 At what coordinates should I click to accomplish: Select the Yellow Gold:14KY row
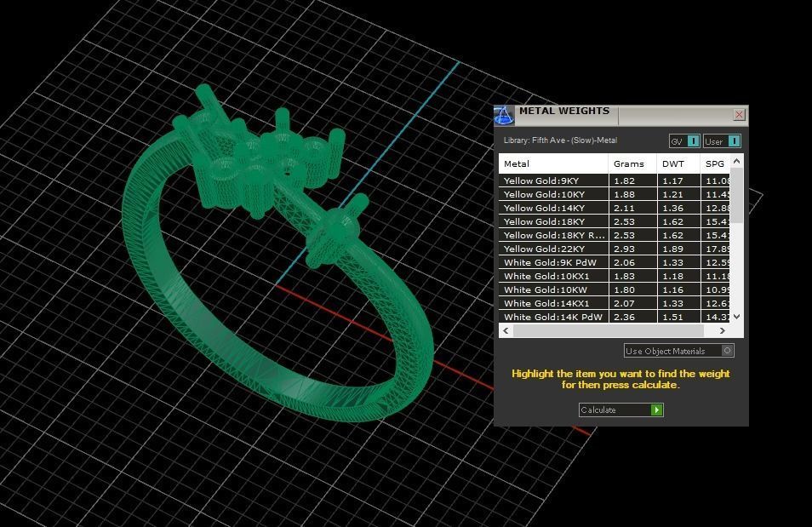coord(615,208)
